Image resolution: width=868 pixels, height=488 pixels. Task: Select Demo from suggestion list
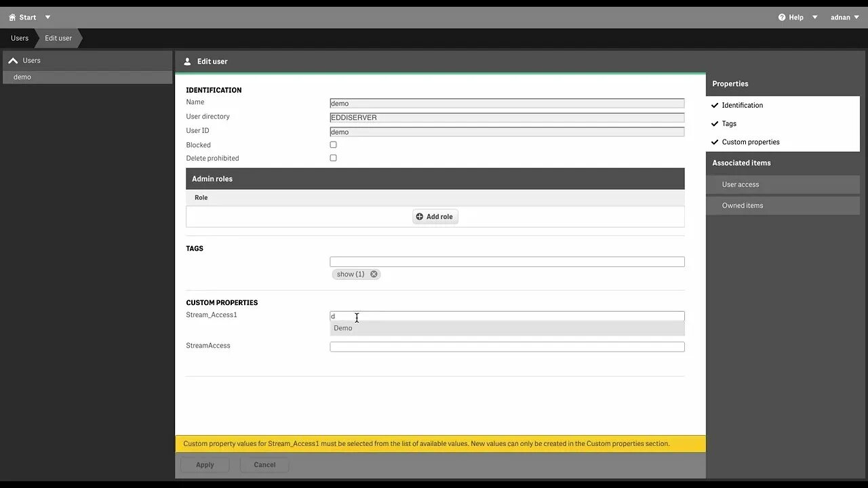(507, 328)
